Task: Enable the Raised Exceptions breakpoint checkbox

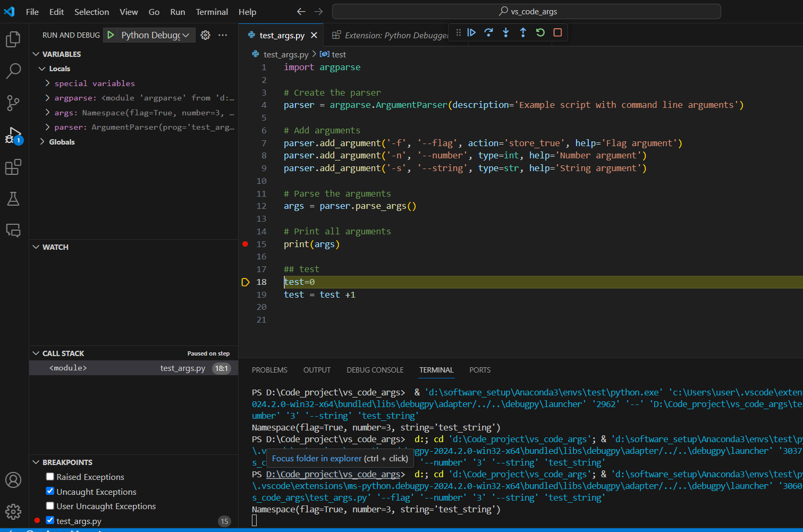Action: [50, 477]
